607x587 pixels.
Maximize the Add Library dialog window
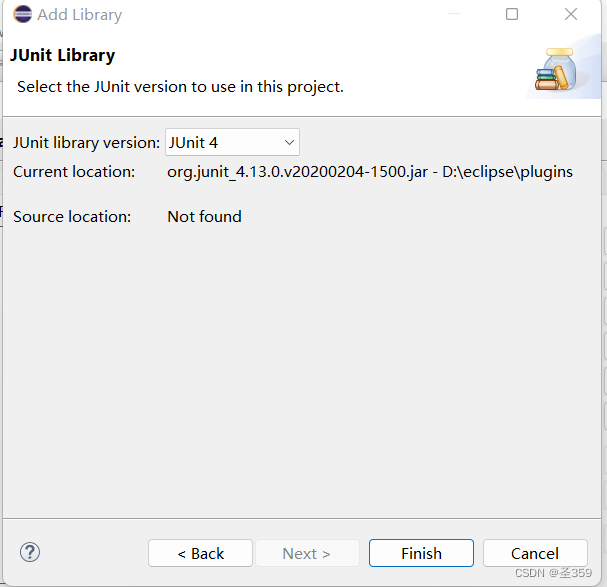coord(512,14)
